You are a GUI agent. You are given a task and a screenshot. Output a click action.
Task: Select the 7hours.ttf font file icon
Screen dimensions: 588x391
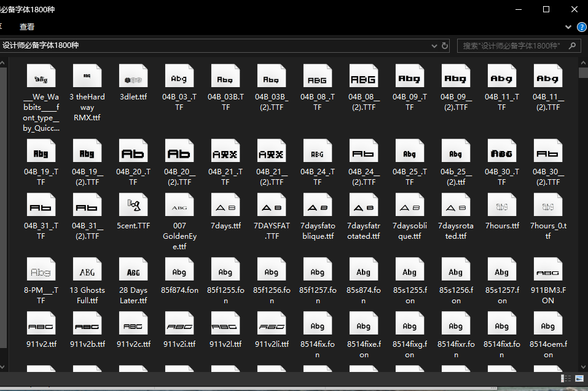[502, 205]
